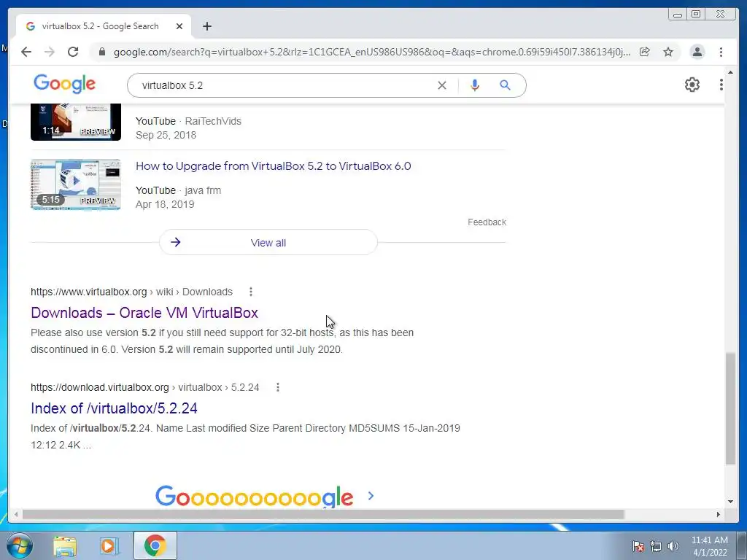View site information via the lock icon
The width and height of the screenshot is (747, 560).
tap(102, 52)
